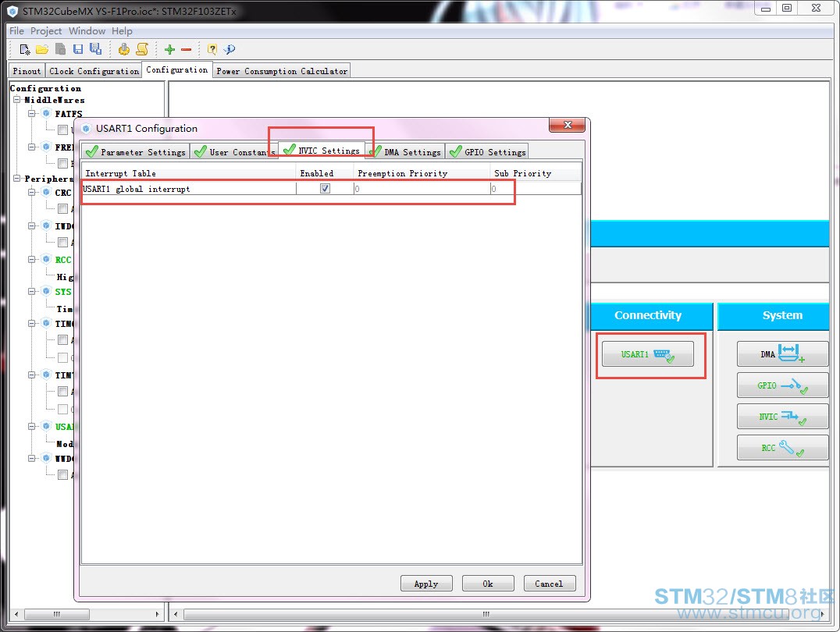This screenshot has height=632, width=840.
Task: Toggle the checkbox under CRC
Action: coord(62,208)
